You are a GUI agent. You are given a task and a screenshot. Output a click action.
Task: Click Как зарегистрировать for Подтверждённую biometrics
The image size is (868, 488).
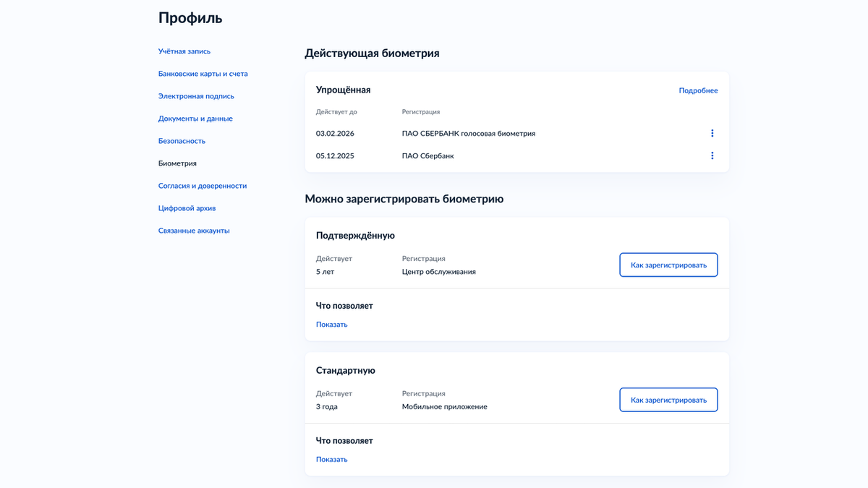click(x=668, y=265)
